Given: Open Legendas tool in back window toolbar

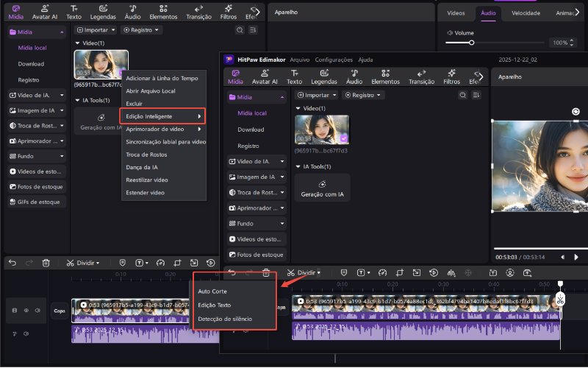Looking at the screenshot, I should pos(103,13).
